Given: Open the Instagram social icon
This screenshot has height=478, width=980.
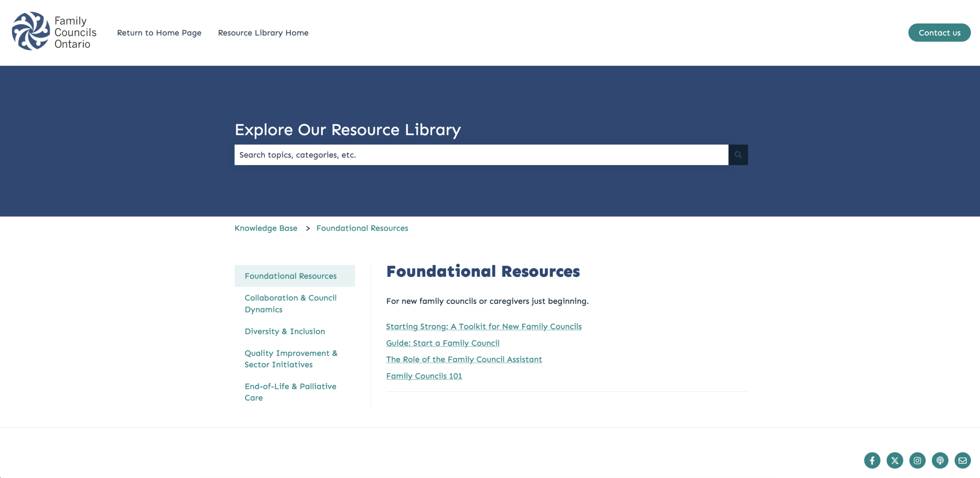Looking at the screenshot, I should click(x=917, y=460).
